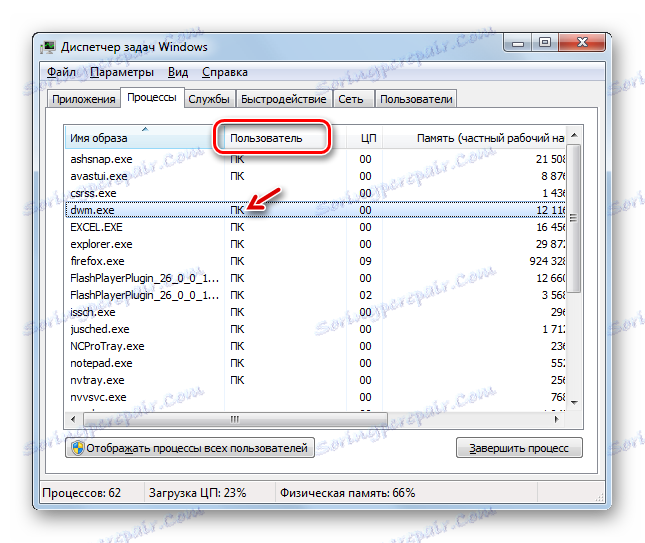Minimize the Task Manager window

pyautogui.click(x=518, y=42)
